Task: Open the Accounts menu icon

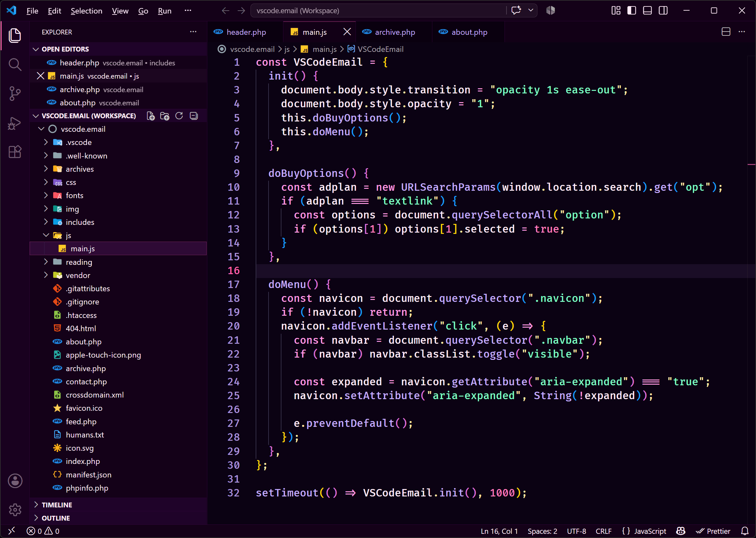Action: [15, 481]
